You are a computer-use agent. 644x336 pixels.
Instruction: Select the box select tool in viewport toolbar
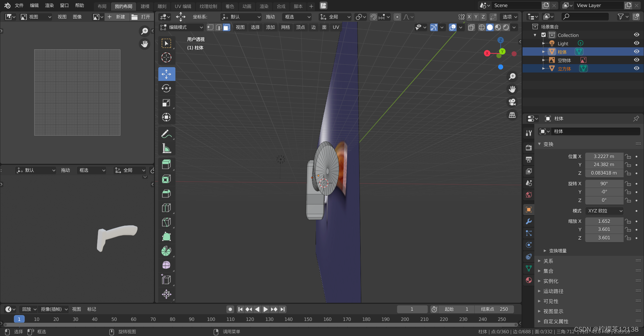pos(166,43)
